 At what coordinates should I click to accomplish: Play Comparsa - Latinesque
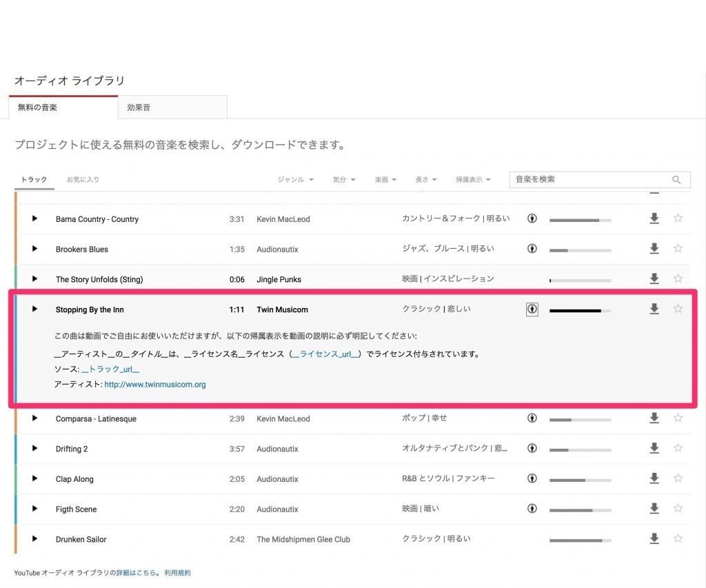pos(34,418)
